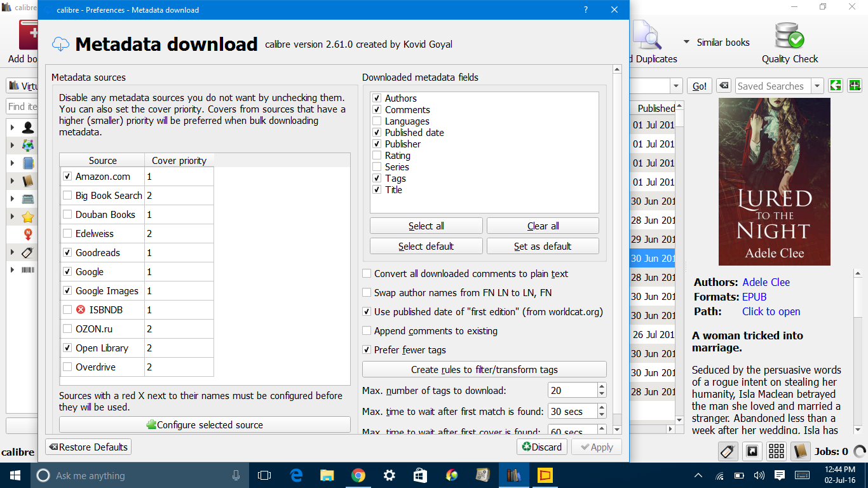Click the Find Duplicates magnifier icon
The image size is (868, 488).
point(647,36)
